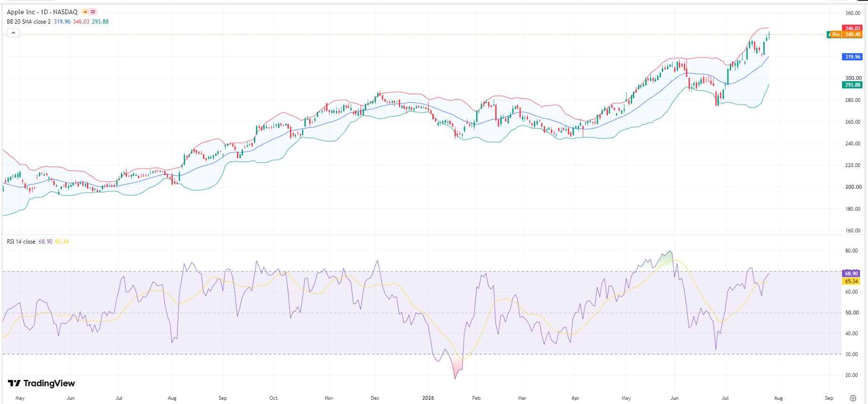Click the 80.00 RSI scale tick
The image size is (868, 404).
click(851, 251)
